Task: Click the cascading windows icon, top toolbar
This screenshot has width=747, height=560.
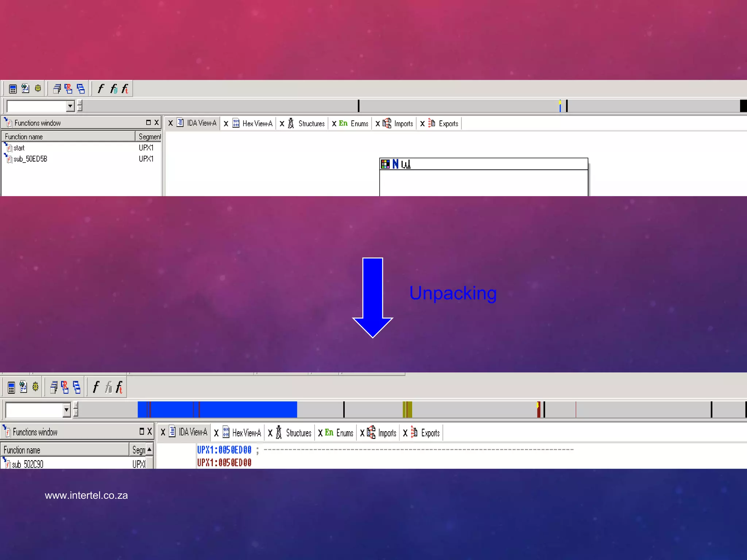Action: tap(57, 89)
